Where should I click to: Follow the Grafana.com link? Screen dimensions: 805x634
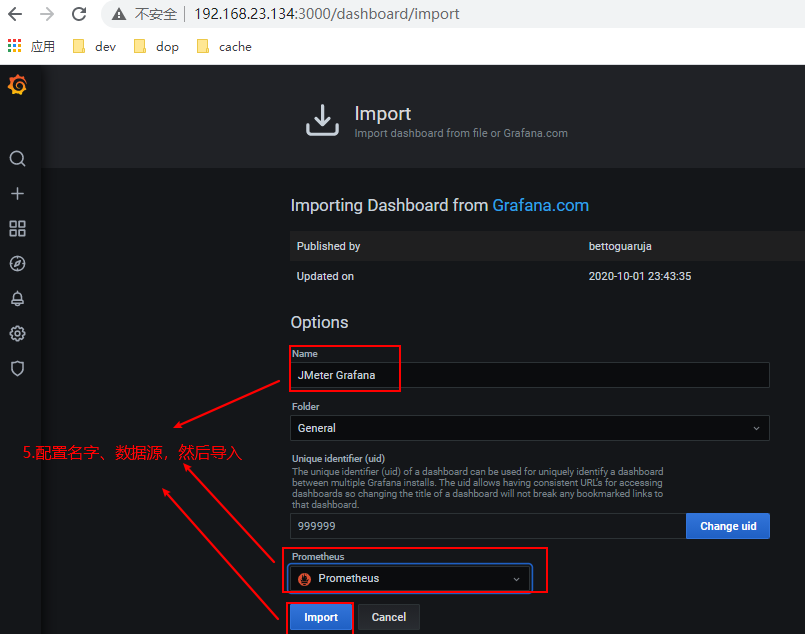[x=541, y=205]
